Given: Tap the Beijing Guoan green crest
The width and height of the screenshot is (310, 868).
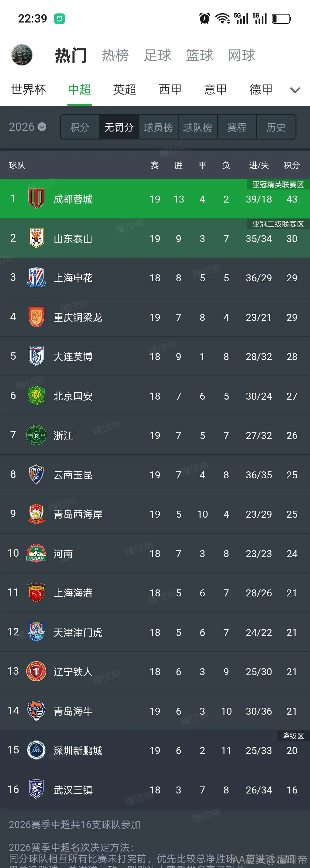Looking at the screenshot, I should pyautogui.click(x=36, y=396).
